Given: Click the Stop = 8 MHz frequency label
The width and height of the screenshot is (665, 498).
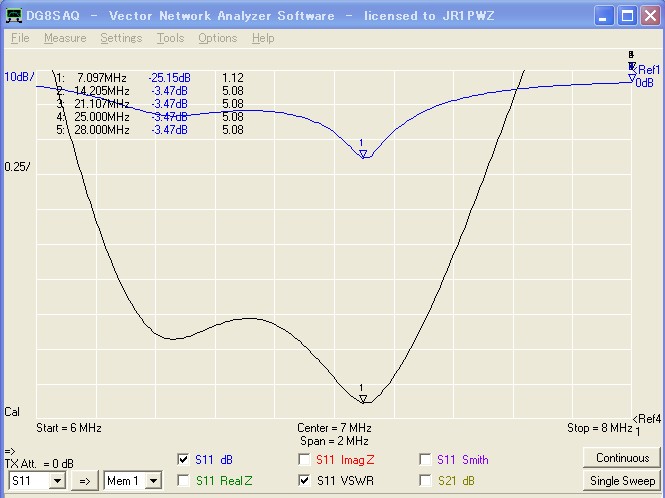Looking at the screenshot, I should coord(599,428).
